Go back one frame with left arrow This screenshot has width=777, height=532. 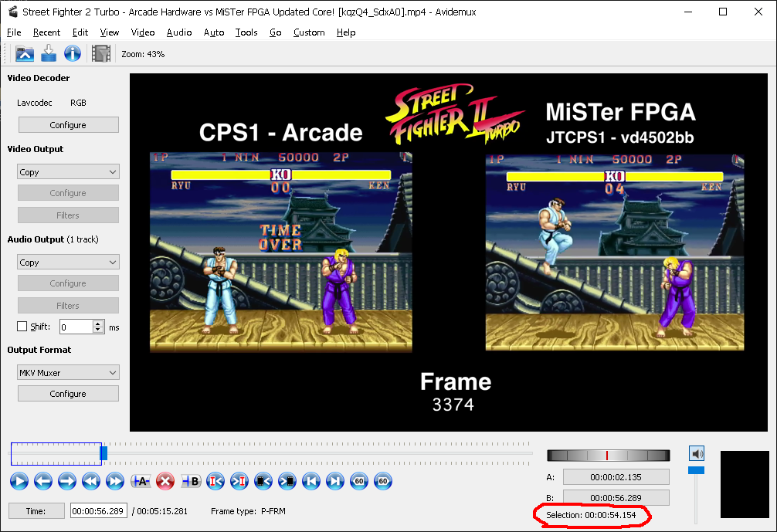click(43, 481)
